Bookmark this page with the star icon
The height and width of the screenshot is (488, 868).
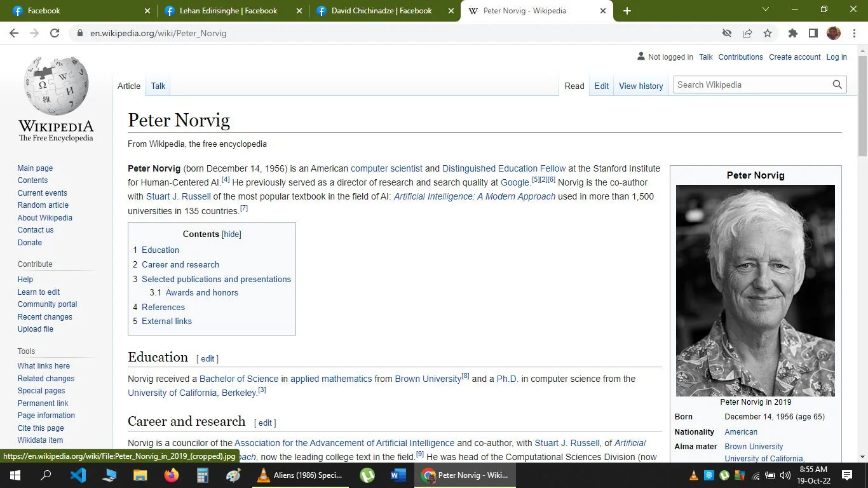click(x=768, y=33)
